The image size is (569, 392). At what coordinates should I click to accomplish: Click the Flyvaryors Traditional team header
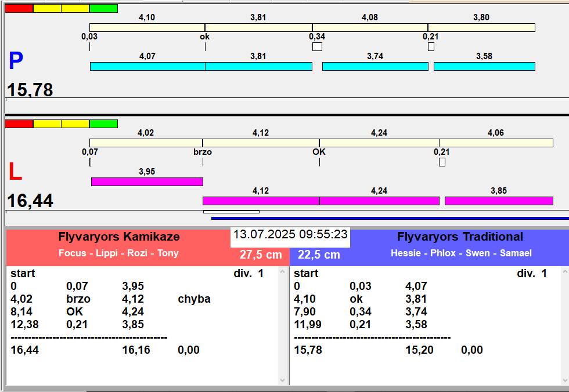[460, 237]
